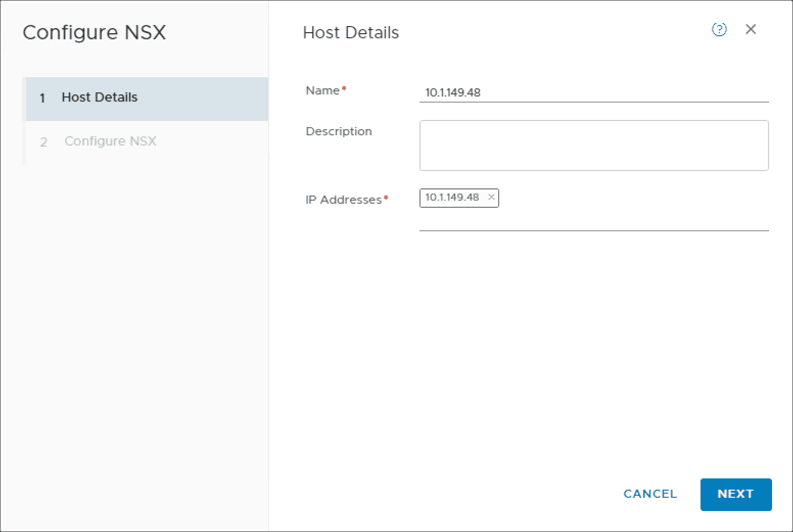Open the help icon in the header
The height and width of the screenshot is (532, 793).
click(719, 30)
